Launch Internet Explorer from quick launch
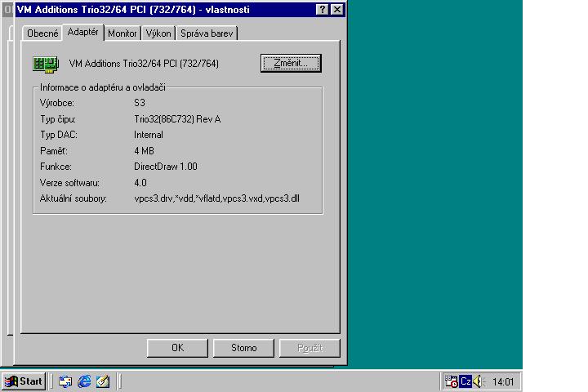Screen dimensions: 588x392 click(x=84, y=381)
